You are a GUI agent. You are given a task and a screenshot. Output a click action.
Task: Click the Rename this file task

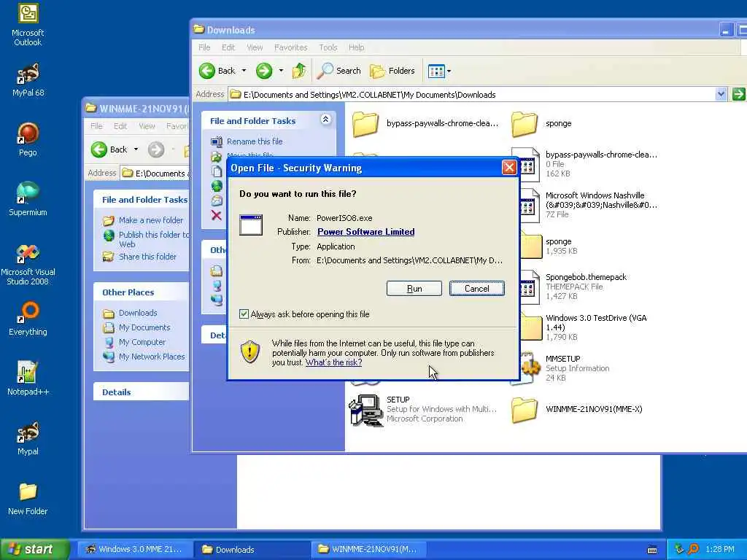(255, 141)
